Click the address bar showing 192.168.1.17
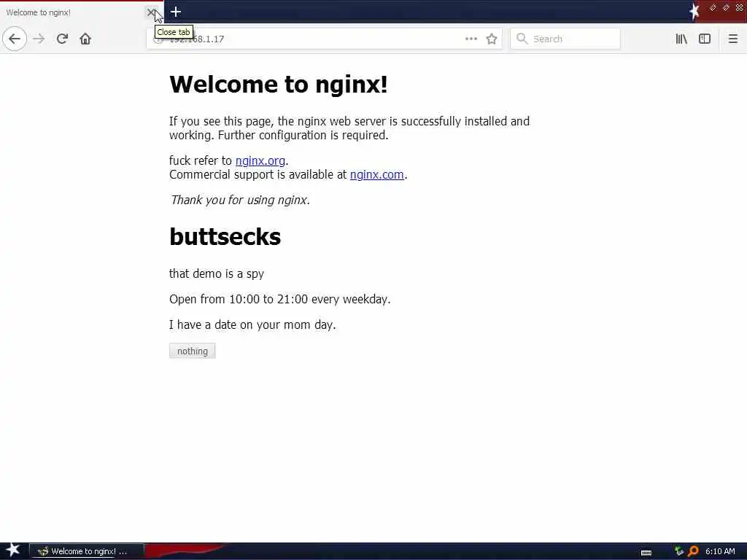This screenshot has width=747, height=560. [324, 39]
